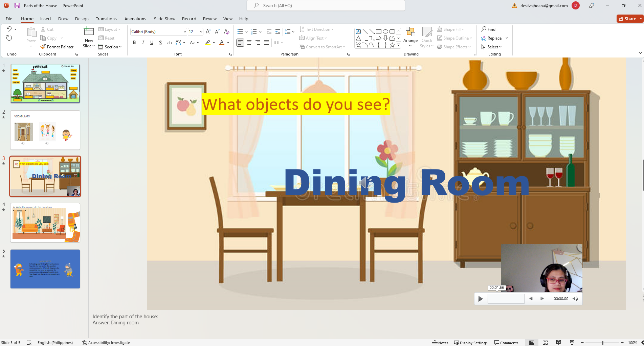
Task: Click the Notes button in status bar
Action: pos(440,343)
